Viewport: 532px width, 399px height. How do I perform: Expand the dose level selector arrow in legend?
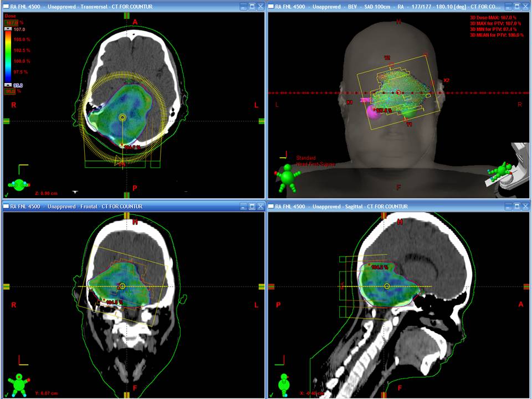(8, 29)
